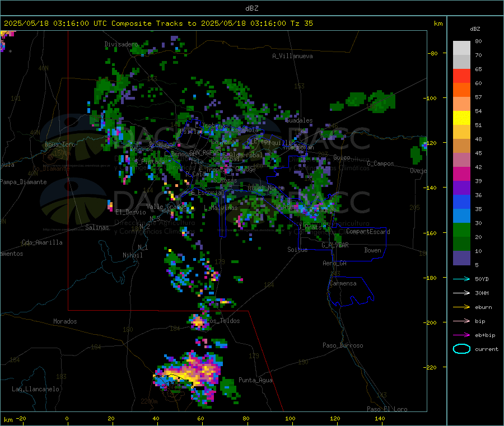
Task: Click the 'Cda_Amarilla' map label
Action: (42, 242)
